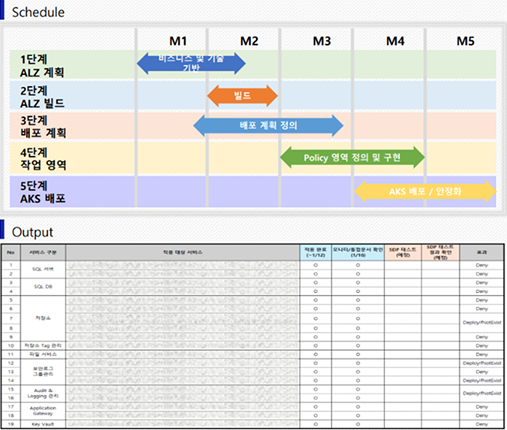Select the orange '빌드' arrow
507x430 pixels.
pos(242,96)
